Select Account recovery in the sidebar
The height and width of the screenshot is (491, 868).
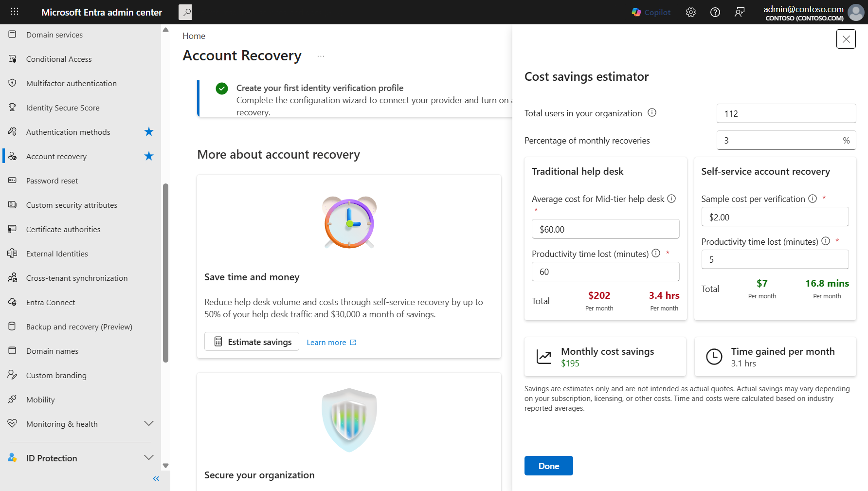pyautogui.click(x=56, y=156)
